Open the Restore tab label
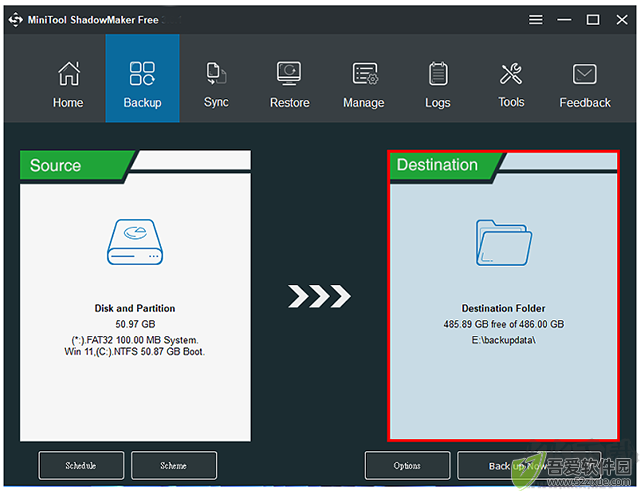The height and width of the screenshot is (491, 640). click(289, 102)
